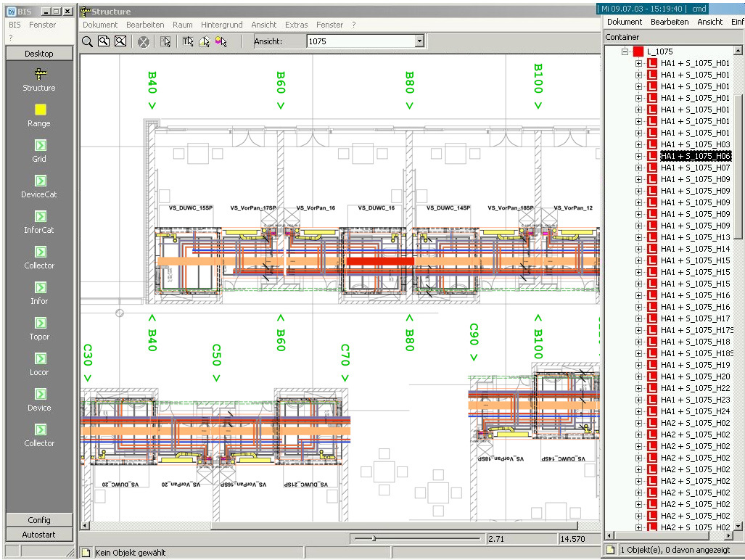Click the Config button in sidebar
Image resolution: width=745 pixels, height=560 pixels.
[x=39, y=520]
